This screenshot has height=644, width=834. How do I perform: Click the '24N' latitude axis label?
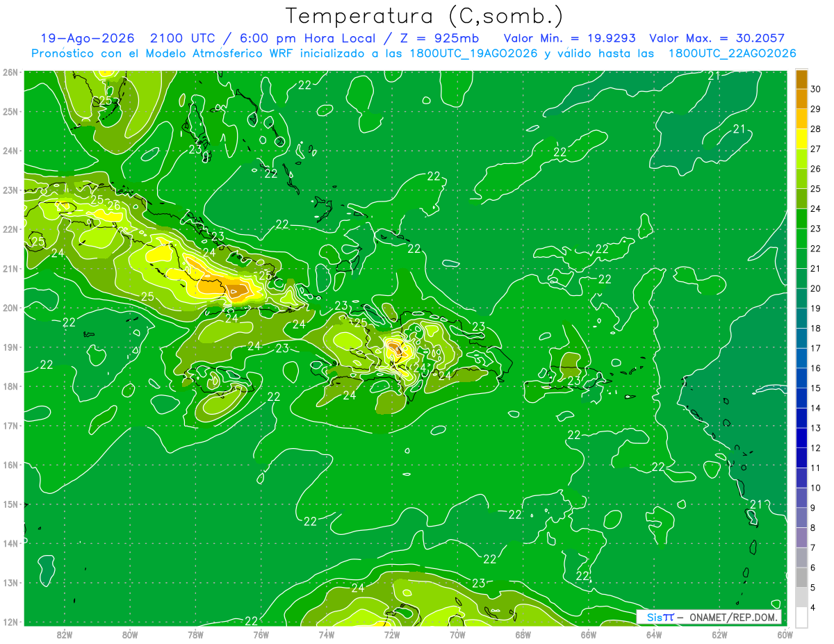(10, 151)
